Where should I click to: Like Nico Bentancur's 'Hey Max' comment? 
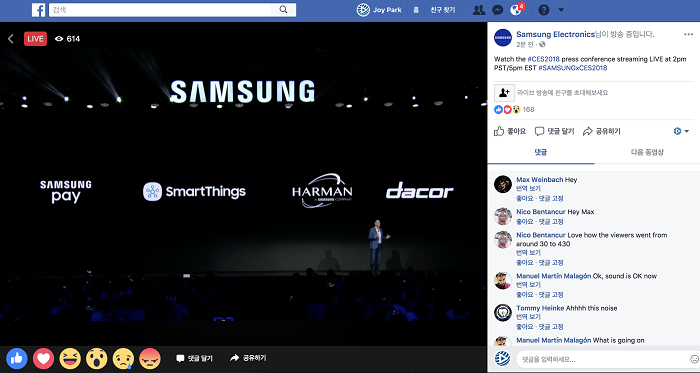coord(525,221)
